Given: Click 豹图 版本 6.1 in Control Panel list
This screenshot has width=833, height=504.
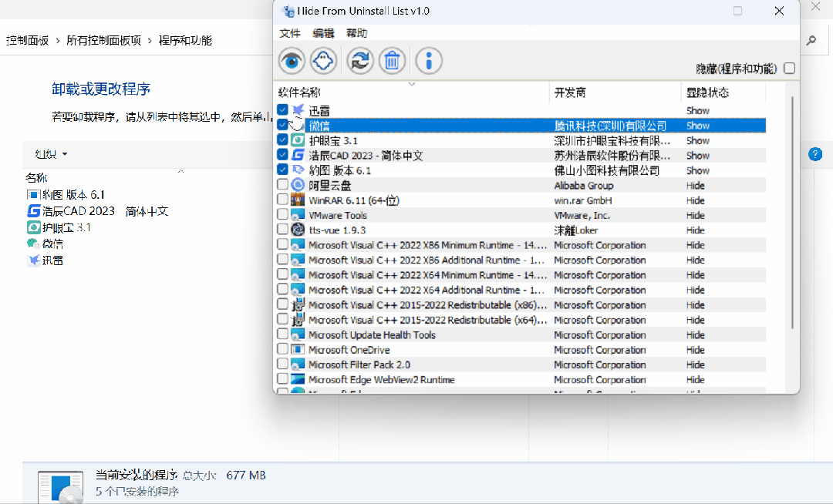Looking at the screenshot, I should pos(73,195).
